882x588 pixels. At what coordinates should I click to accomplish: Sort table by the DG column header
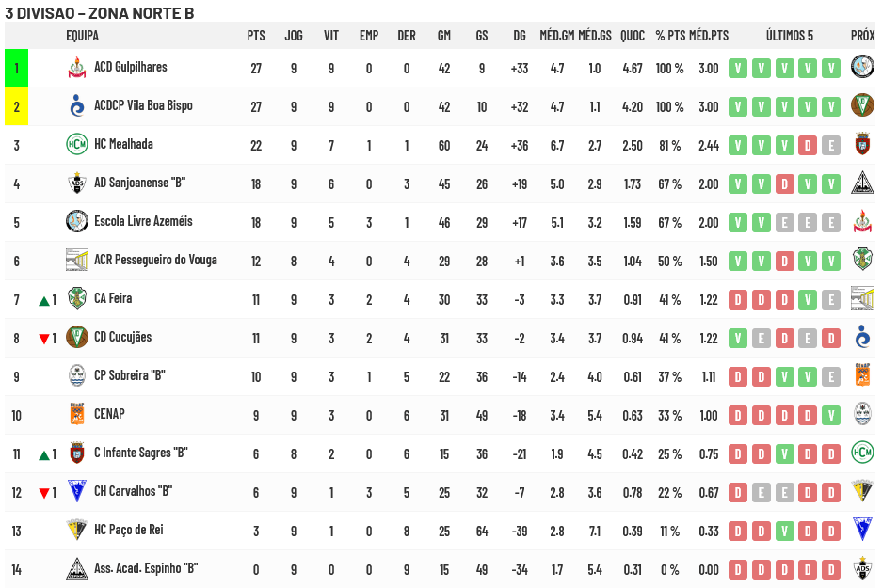(x=520, y=36)
